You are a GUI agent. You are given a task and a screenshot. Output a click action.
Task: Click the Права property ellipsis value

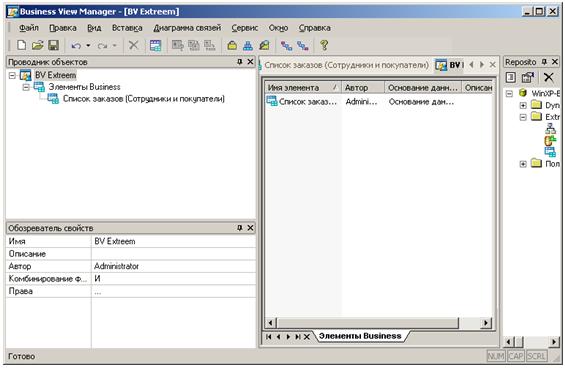[174, 291]
